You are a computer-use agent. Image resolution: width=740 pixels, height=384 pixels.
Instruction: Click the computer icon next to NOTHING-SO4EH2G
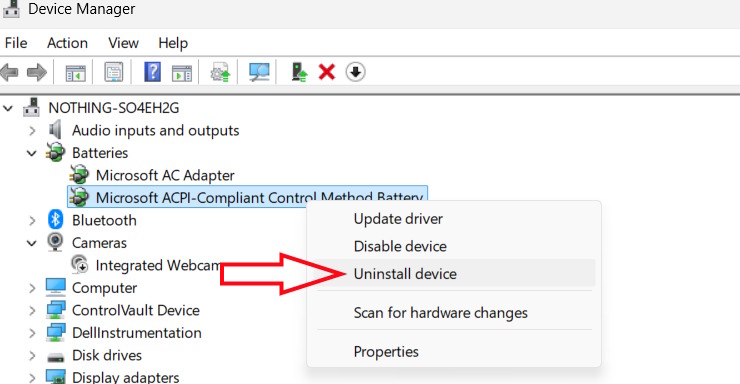32,108
